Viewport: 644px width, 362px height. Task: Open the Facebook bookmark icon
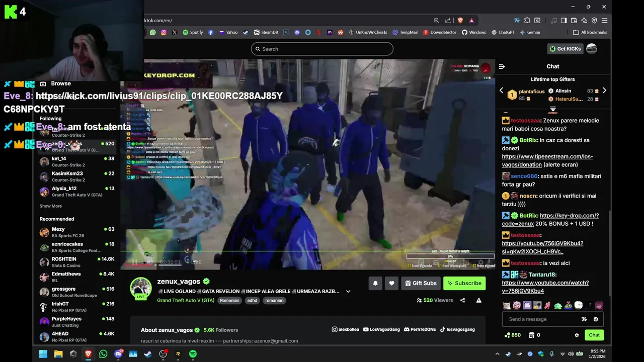coord(210,32)
